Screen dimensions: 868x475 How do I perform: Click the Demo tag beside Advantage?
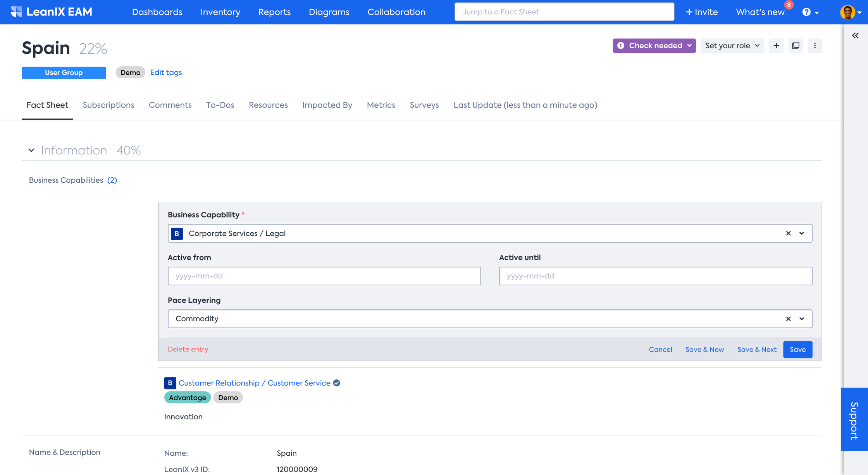click(x=228, y=398)
